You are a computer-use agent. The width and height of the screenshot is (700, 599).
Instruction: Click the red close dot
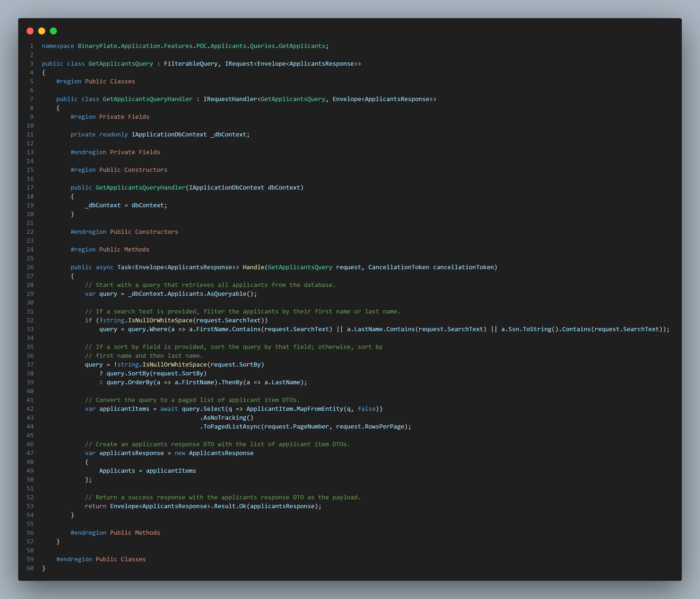click(x=30, y=31)
